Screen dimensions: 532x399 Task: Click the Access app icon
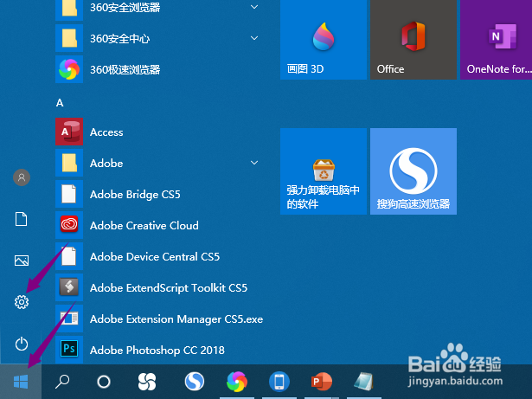coord(69,132)
